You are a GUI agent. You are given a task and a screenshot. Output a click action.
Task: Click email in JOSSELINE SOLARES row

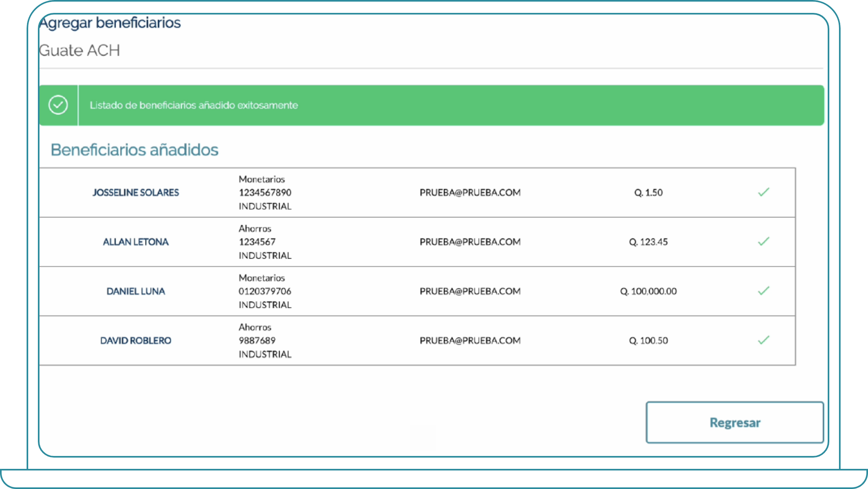click(x=470, y=193)
